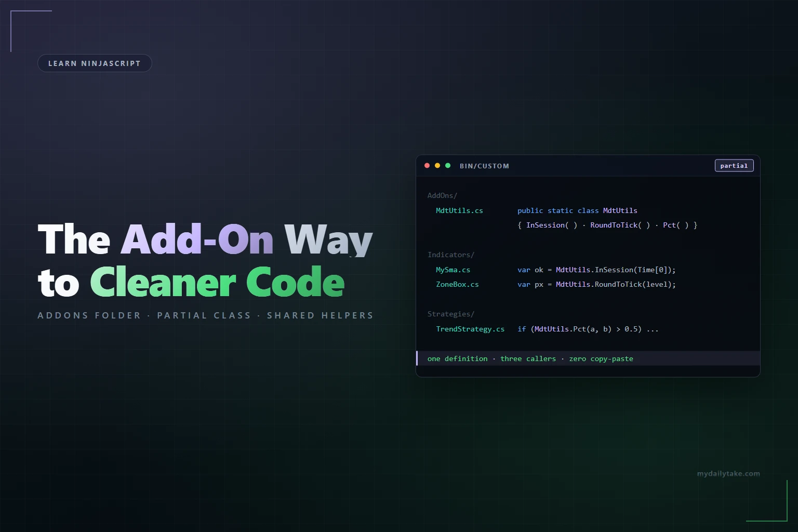The image size is (798, 532).
Task: Click the yellow window dot
Action: [x=437, y=166]
